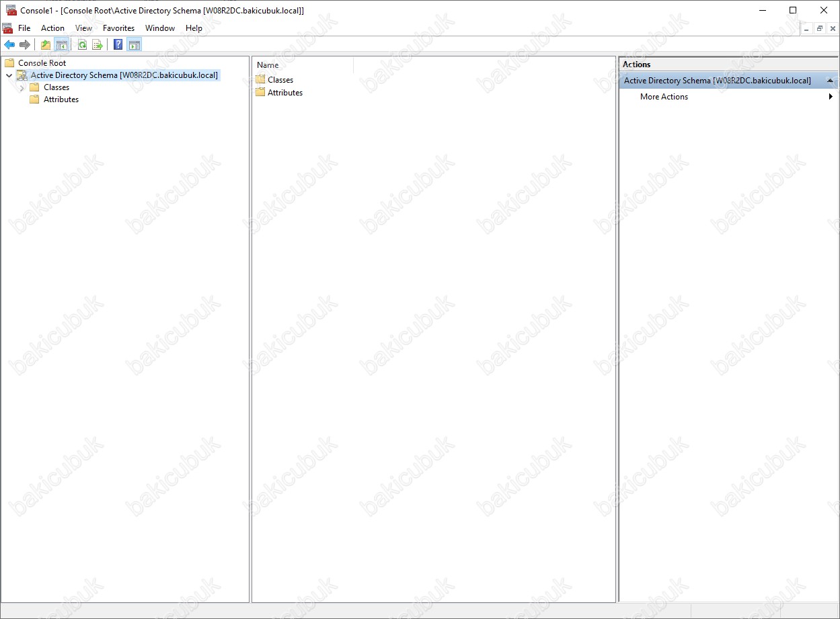Screen dimensions: 840x619
Task: Open the Window menu
Action: click(x=160, y=28)
